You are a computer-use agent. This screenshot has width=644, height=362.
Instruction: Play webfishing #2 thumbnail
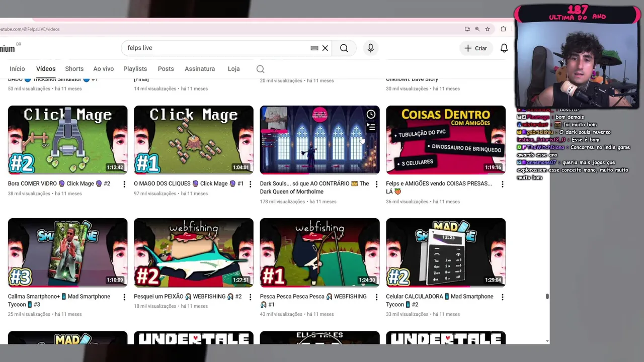[194, 252]
